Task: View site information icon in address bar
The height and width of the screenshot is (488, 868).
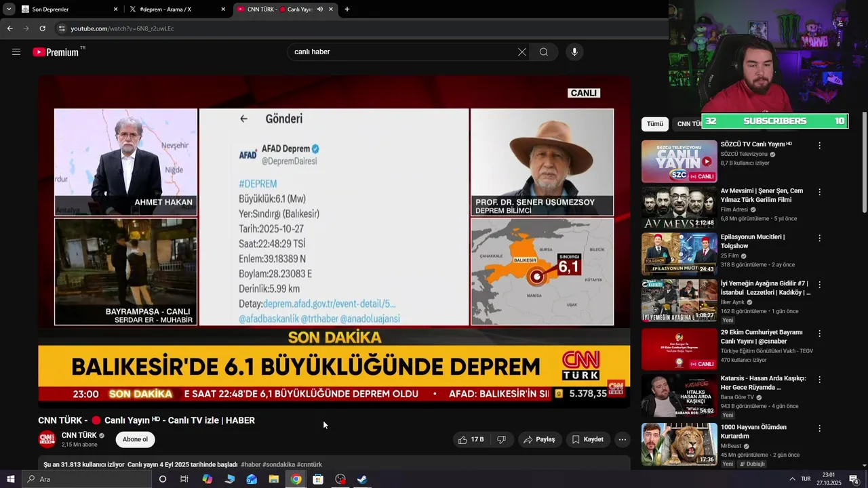Action: pyautogui.click(x=62, y=28)
